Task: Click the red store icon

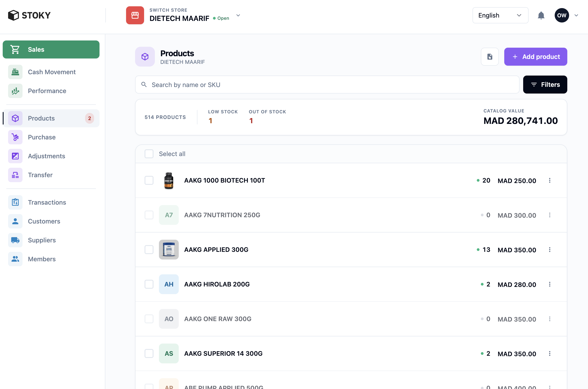Action: pyautogui.click(x=135, y=15)
